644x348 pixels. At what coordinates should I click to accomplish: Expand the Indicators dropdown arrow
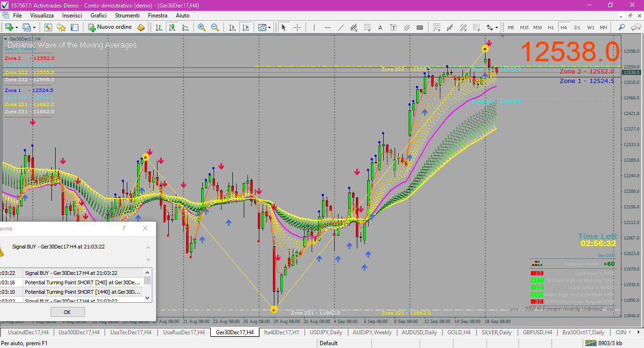point(270,27)
